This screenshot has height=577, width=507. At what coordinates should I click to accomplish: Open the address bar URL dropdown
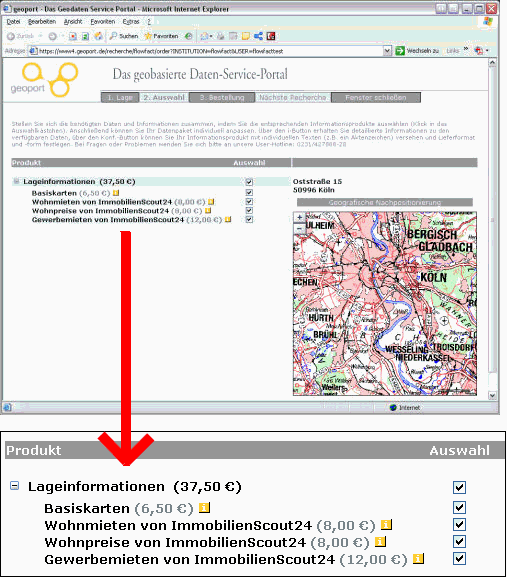pyautogui.click(x=387, y=51)
